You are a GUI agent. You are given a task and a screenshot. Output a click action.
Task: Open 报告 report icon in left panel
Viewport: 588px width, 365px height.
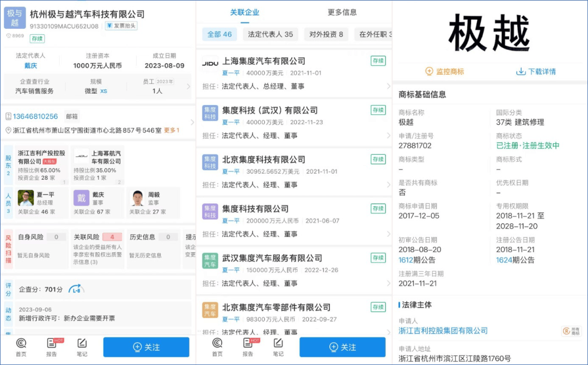click(x=52, y=348)
